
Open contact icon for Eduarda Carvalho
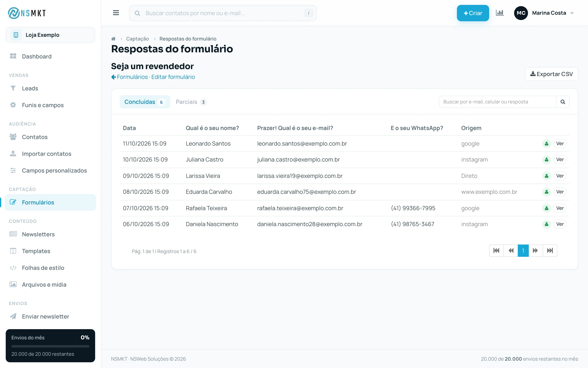[546, 192]
